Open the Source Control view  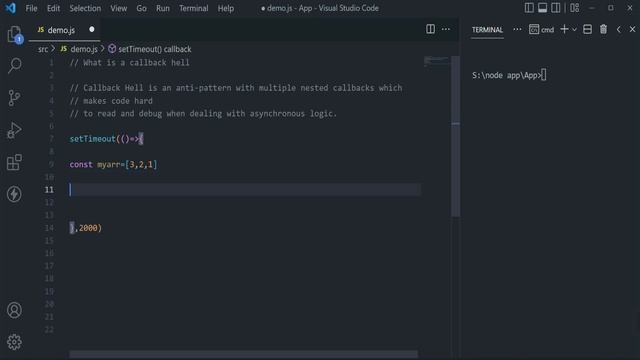pyautogui.click(x=14, y=98)
